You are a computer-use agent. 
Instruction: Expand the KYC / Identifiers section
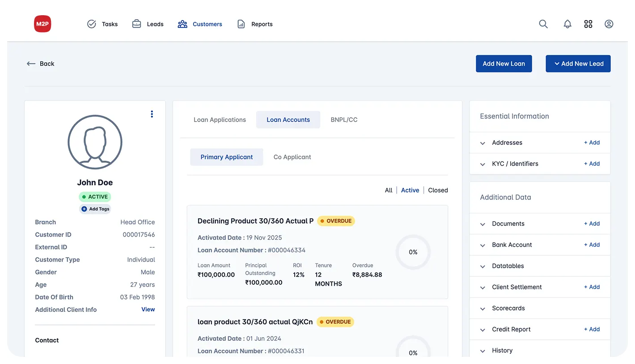tap(483, 164)
